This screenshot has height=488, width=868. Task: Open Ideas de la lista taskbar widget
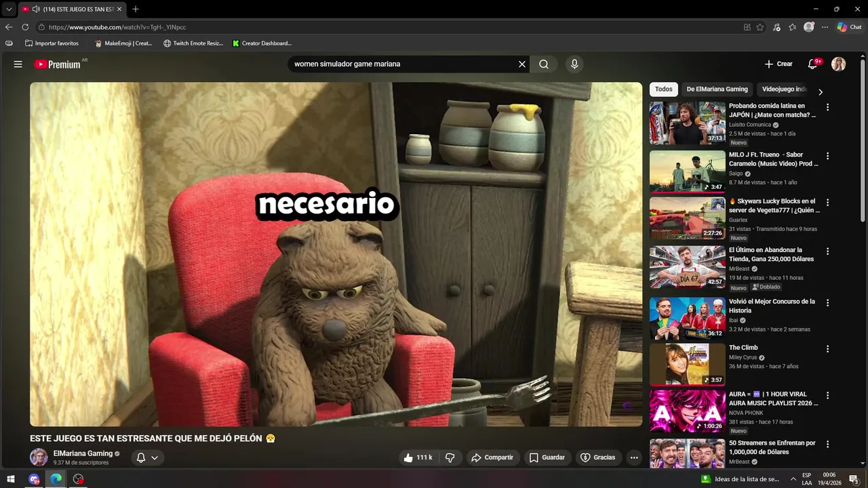pyautogui.click(x=741, y=479)
